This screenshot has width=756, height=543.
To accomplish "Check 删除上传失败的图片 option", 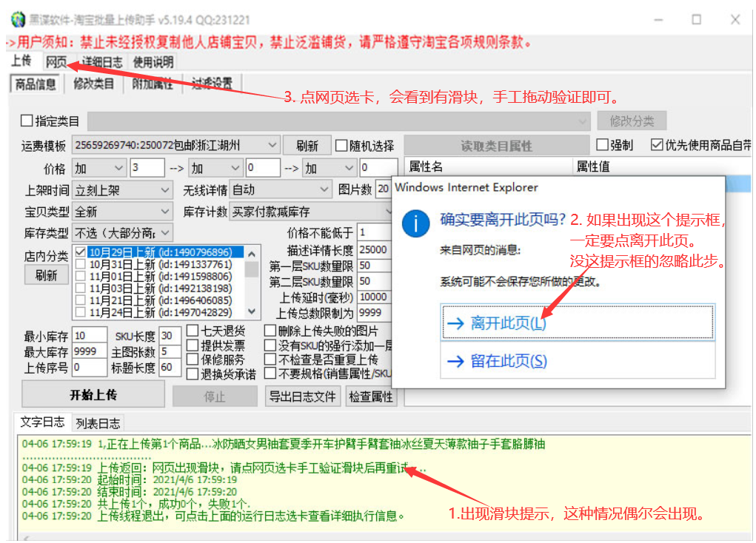I will pos(270,331).
